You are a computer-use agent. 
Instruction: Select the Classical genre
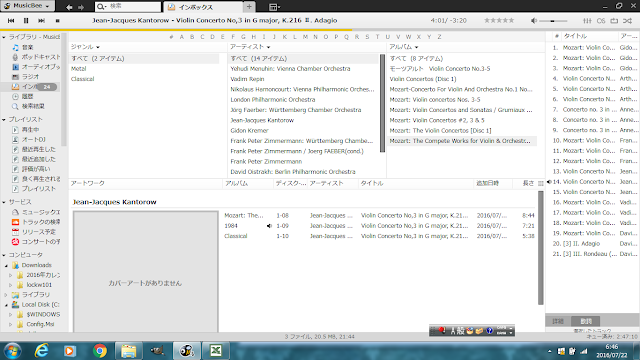point(82,79)
